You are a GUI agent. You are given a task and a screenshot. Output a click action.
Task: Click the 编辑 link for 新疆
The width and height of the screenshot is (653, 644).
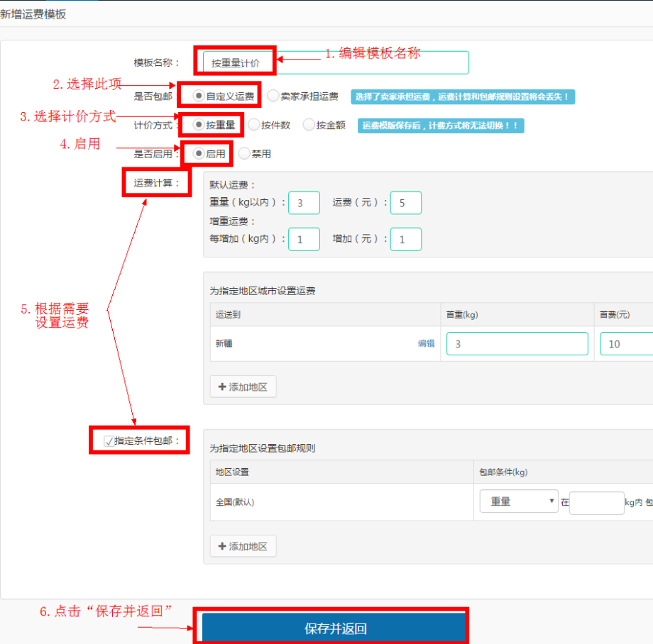(426, 343)
